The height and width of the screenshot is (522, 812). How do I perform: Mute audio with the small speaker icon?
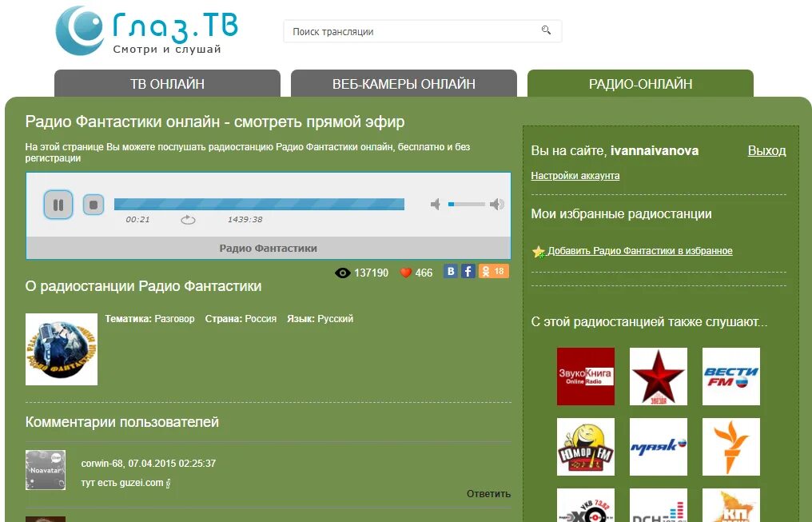(435, 205)
